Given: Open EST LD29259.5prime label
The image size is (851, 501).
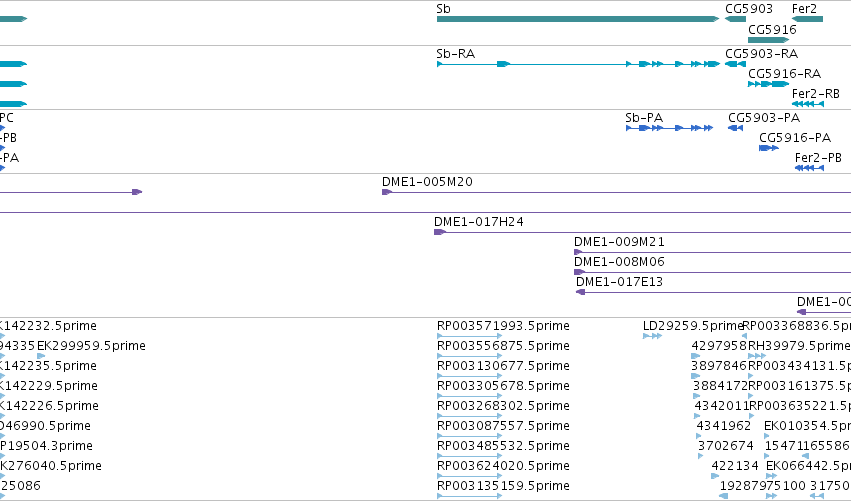Looking at the screenshot, I should [693, 326].
